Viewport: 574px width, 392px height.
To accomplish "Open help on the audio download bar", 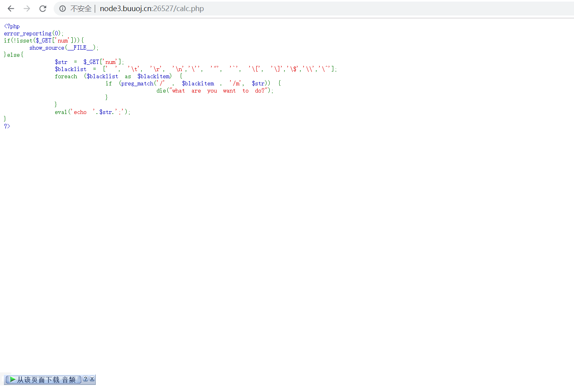I will (85, 379).
